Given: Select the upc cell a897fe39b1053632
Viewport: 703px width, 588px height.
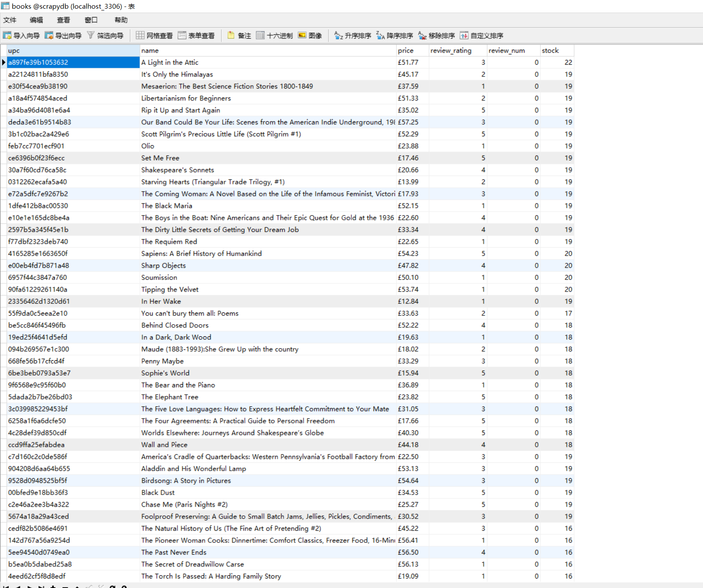Looking at the screenshot, I should pyautogui.click(x=73, y=63).
